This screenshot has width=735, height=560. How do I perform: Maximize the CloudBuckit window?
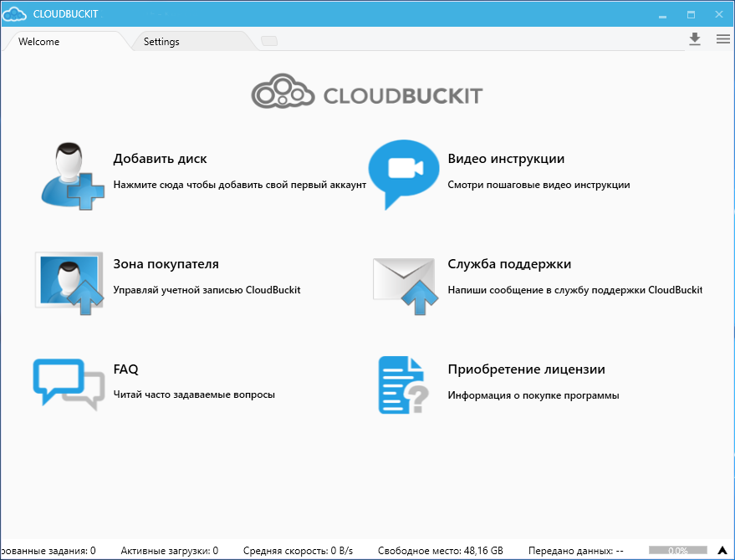691,14
